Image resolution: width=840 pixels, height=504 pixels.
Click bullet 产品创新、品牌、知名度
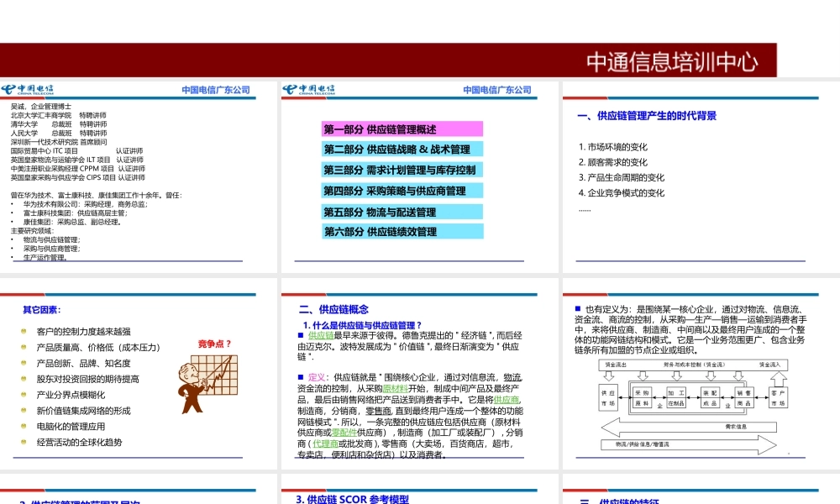click(x=83, y=363)
